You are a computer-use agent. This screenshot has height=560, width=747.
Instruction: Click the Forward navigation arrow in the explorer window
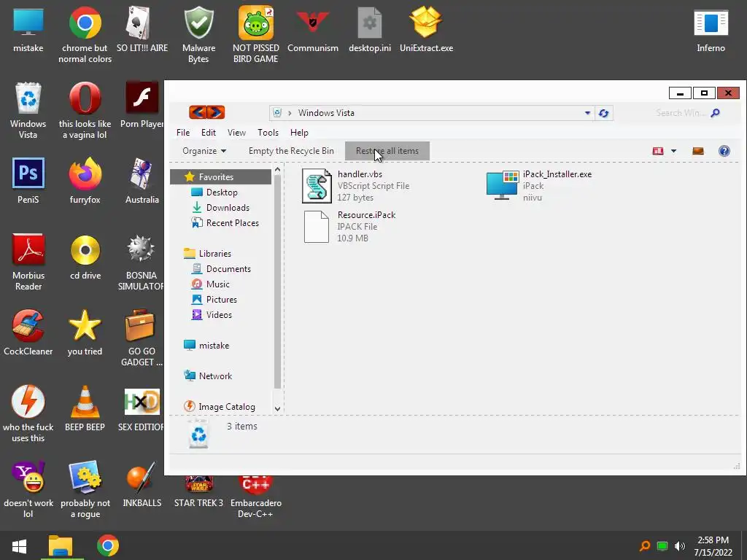(x=216, y=112)
